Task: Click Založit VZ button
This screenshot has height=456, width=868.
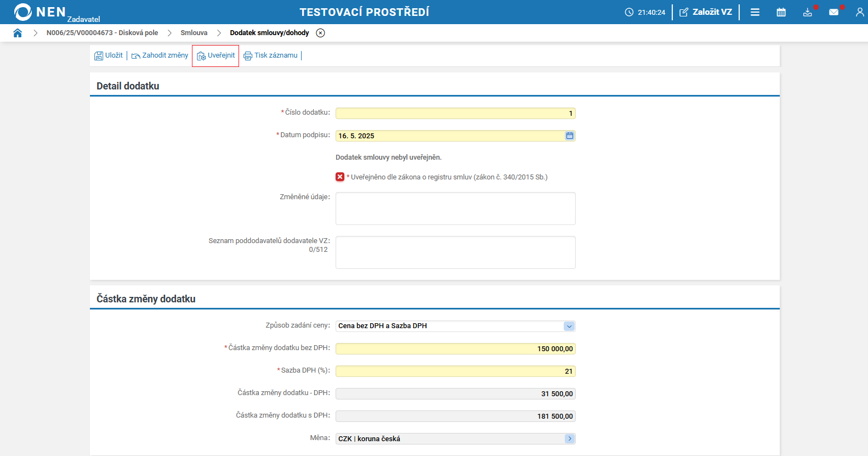Action: (x=706, y=12)
